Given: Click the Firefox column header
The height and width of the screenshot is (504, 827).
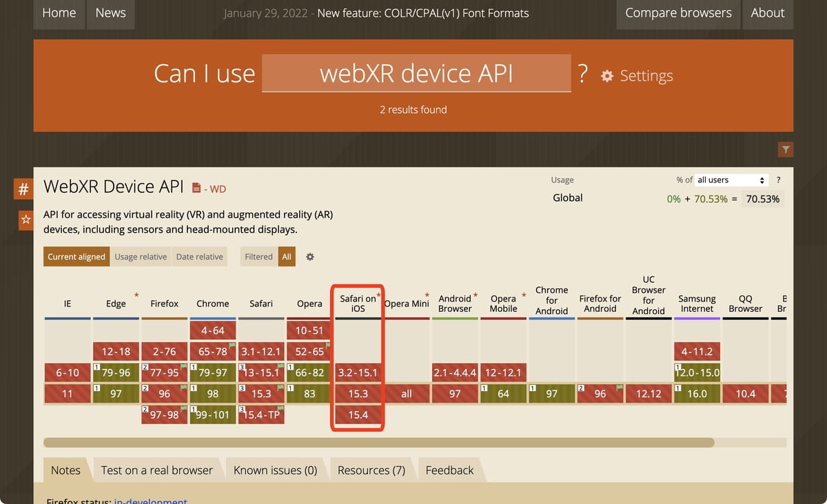Looking at the screenshot, I should tap(164, 304).
